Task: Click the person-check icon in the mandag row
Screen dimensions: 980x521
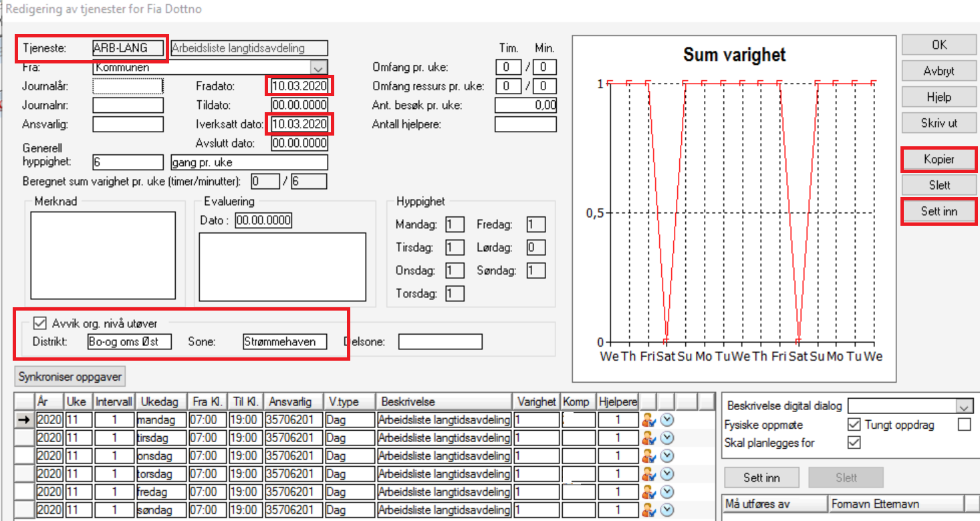Action: (648, 419)
